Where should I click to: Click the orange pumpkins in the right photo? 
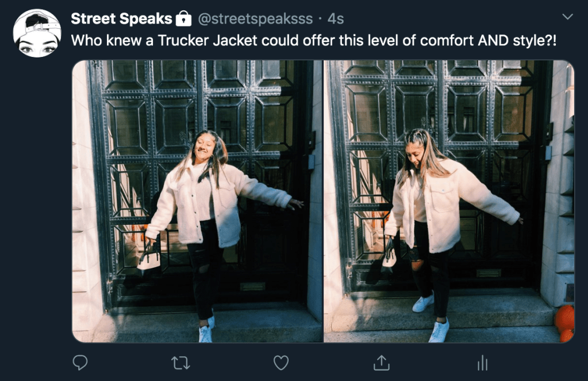(x=564, y=324)
